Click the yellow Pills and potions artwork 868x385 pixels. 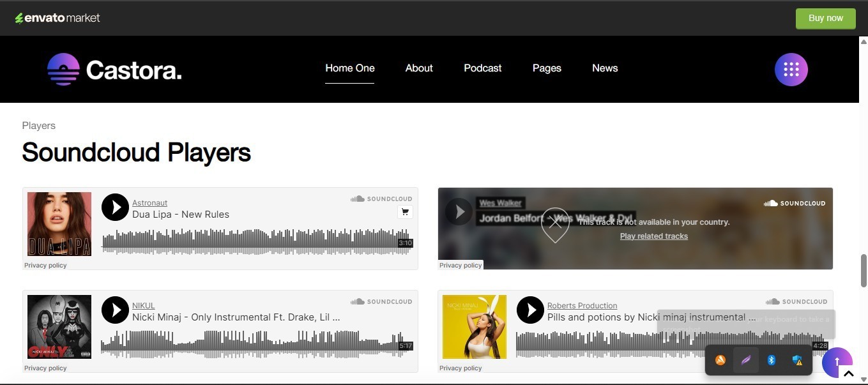(475, 327)
